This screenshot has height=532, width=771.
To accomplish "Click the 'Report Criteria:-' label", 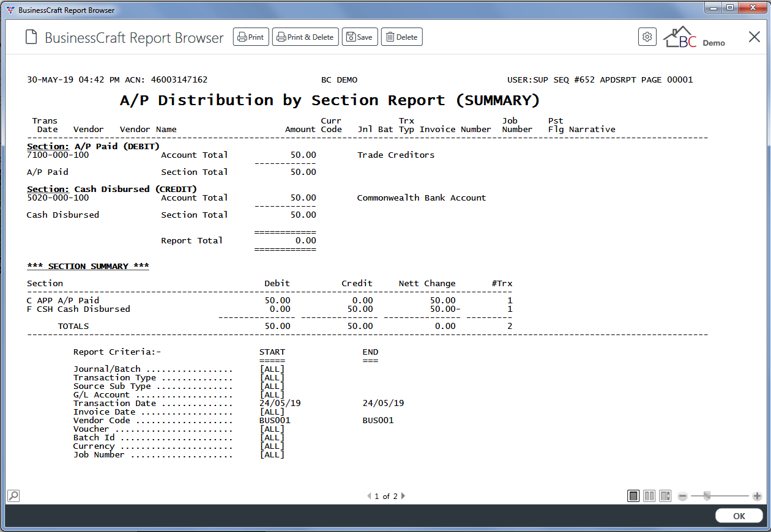I will pyautogui.click(x=117, y=352).
